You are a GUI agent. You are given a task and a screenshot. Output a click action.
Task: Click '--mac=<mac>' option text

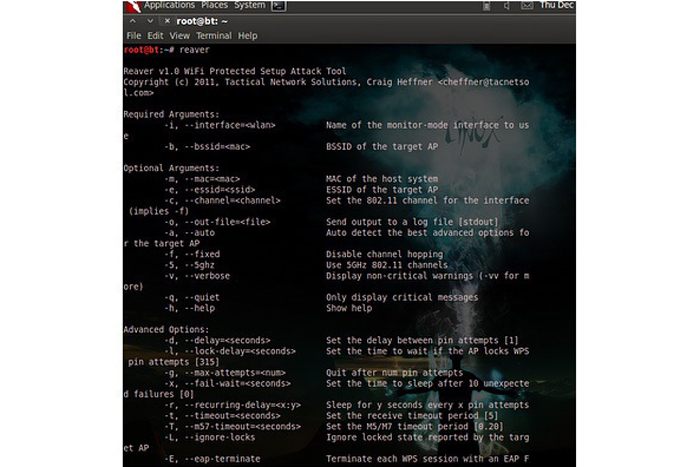point(212,179)
